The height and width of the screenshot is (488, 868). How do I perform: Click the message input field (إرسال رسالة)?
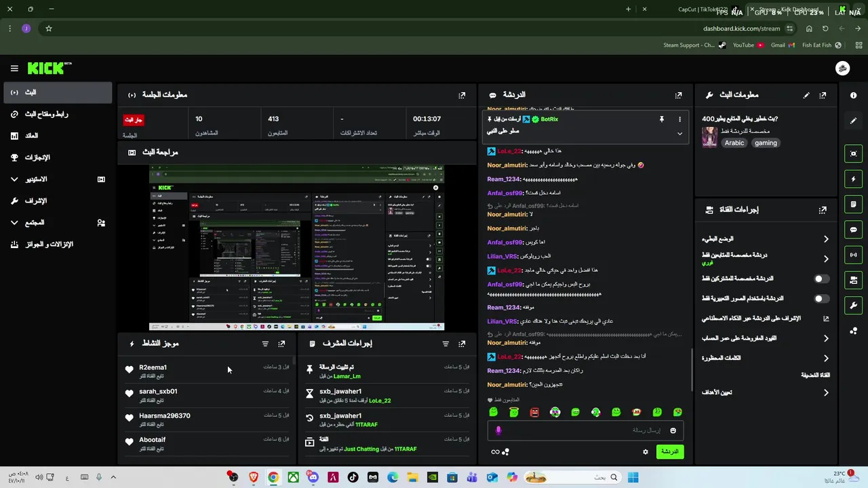(585, 430)
